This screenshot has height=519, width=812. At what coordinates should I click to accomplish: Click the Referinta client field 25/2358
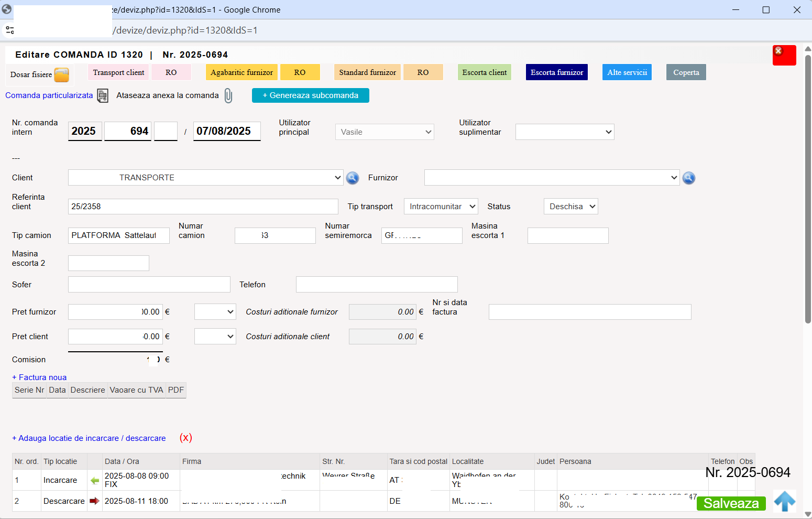[203, 207]
